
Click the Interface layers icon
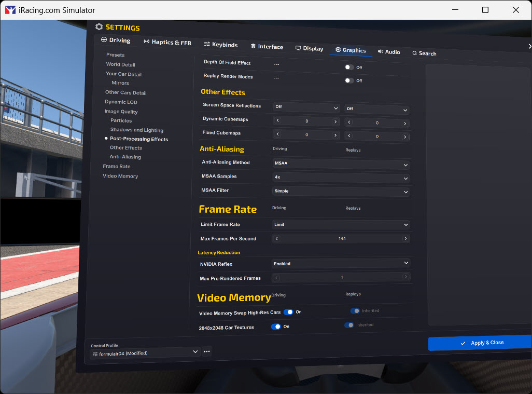point(253,46)
